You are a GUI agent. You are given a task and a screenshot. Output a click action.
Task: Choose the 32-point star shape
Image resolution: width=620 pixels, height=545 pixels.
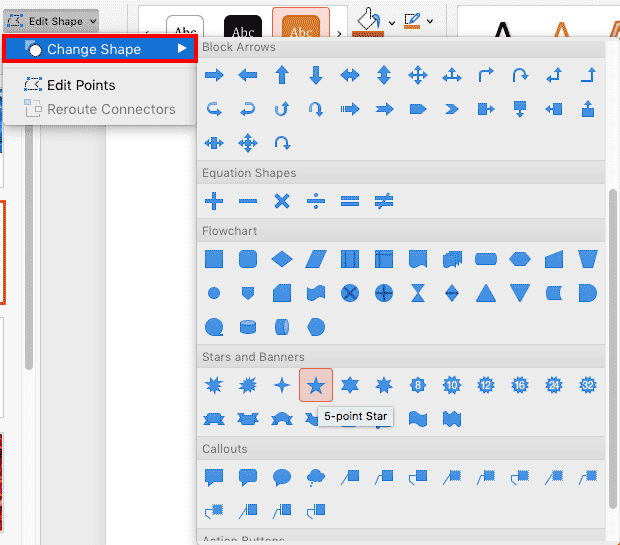click(588, 385)
